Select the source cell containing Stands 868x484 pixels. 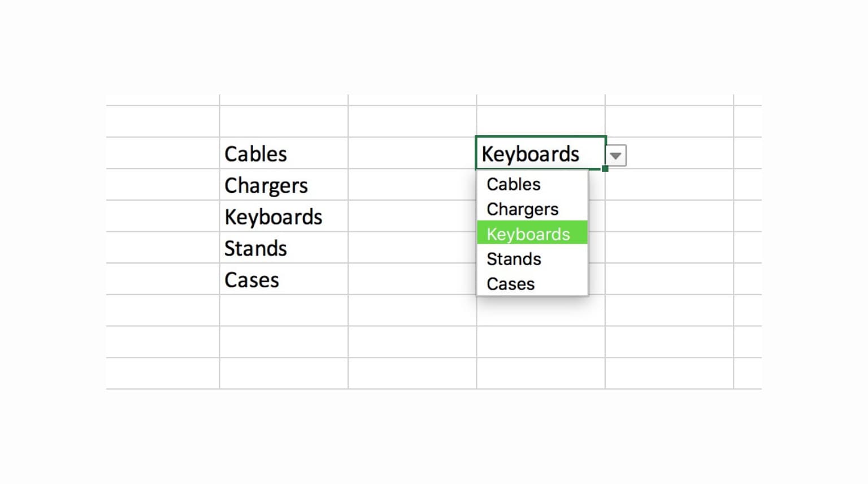[x=284, y=247]
